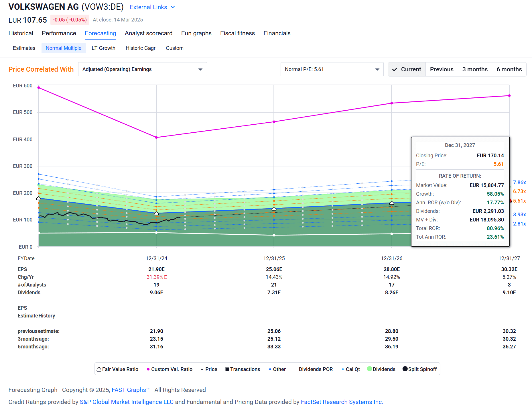Toggle the Custom Val. Ratio magenta legend dot
532x408 pixels.
tap(148, 369)
